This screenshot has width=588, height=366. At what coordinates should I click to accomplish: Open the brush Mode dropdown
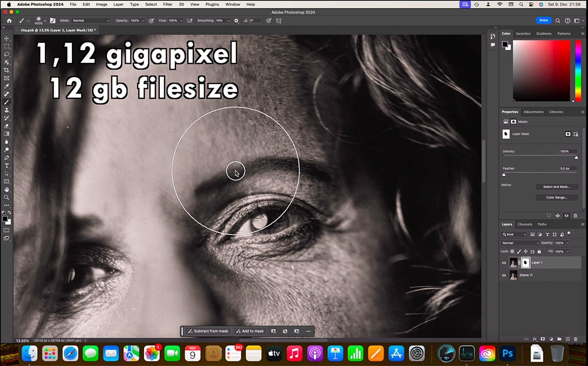[x=90, y=21]
